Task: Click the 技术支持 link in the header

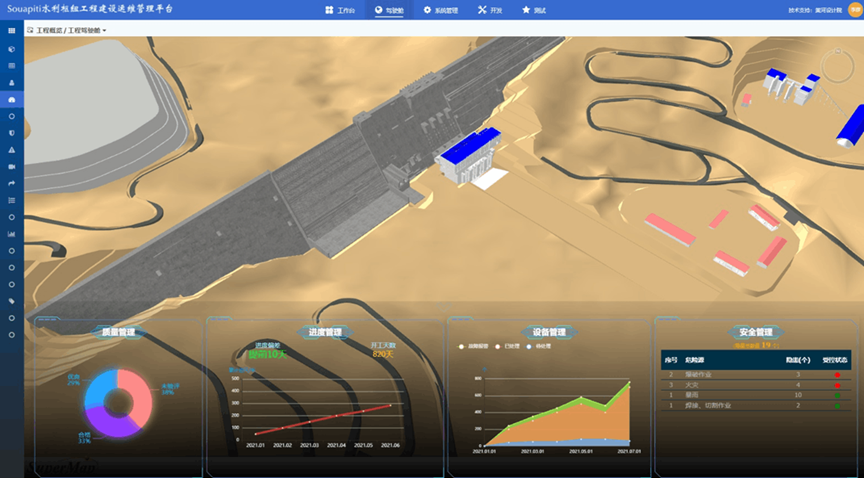Action: (816, 10)
